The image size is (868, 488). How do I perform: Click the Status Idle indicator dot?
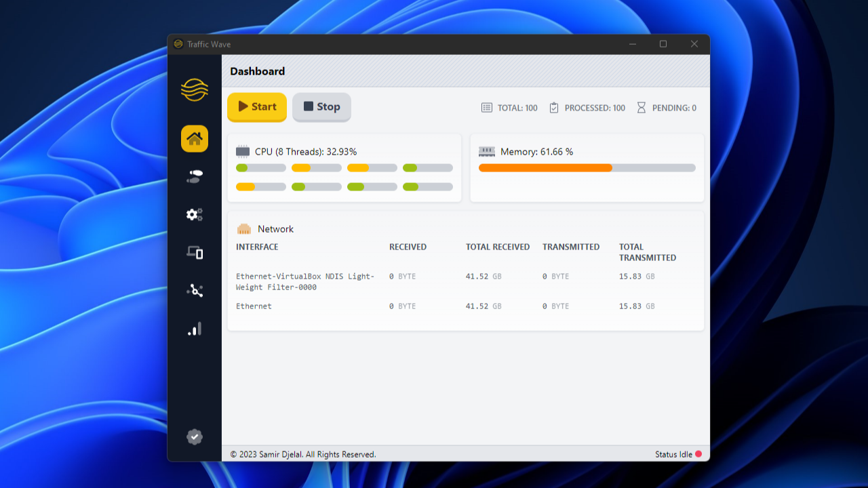697,454
